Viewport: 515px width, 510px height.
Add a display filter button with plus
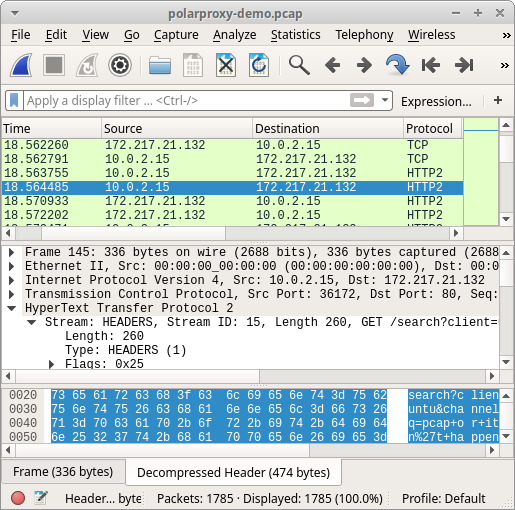click(x=498, y=100)
